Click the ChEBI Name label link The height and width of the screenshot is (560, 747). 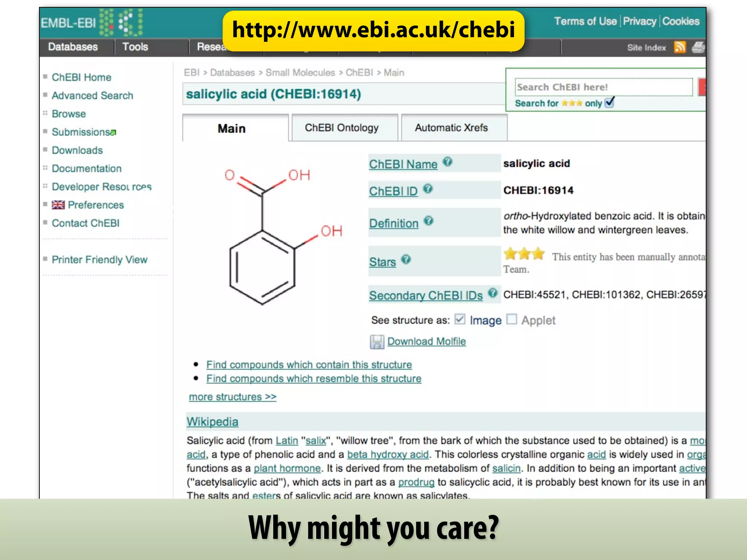pyautogui.click(x=403, y=164)
